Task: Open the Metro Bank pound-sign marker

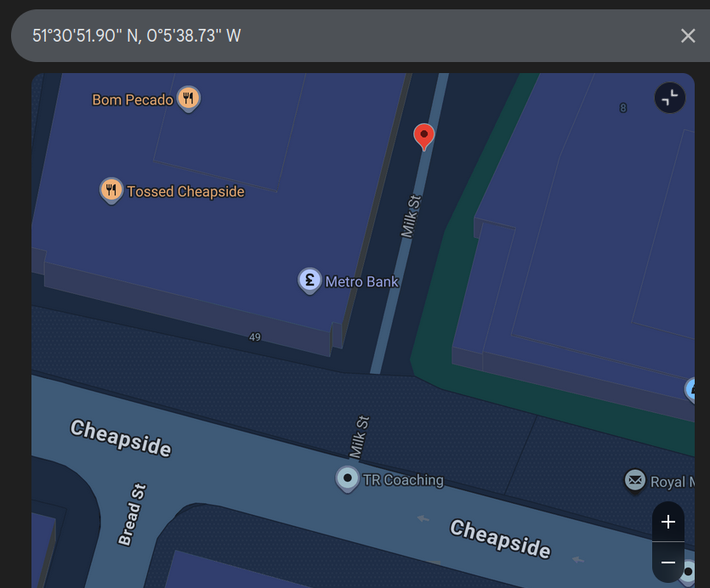Action: [310, 280]
